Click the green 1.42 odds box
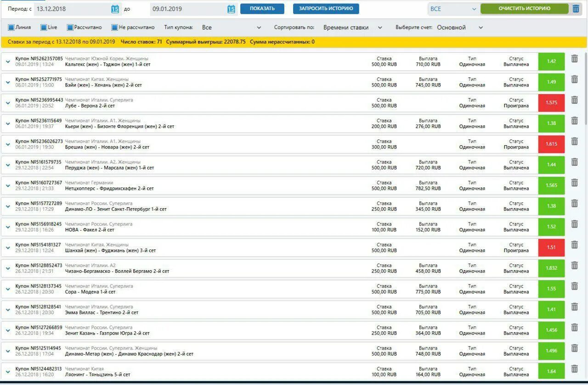Image resolution: width=588 pixels, height=385 pixels. 552,62
